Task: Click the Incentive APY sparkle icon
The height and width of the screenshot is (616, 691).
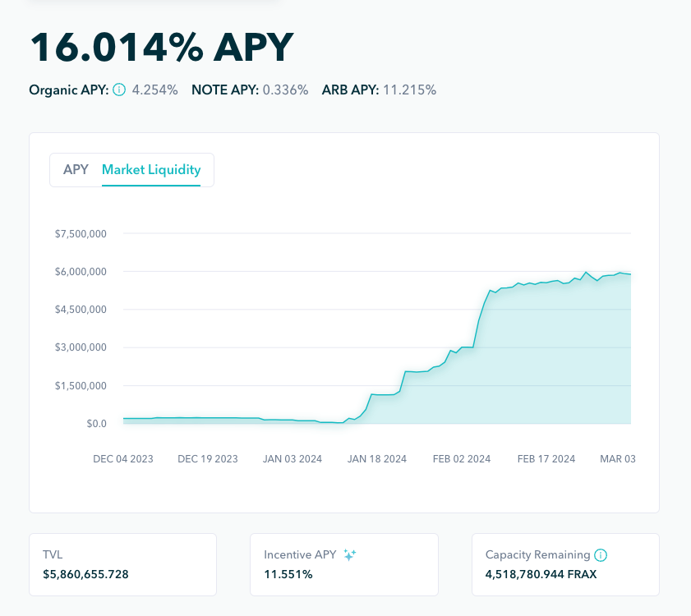Action: pos(349,555)
